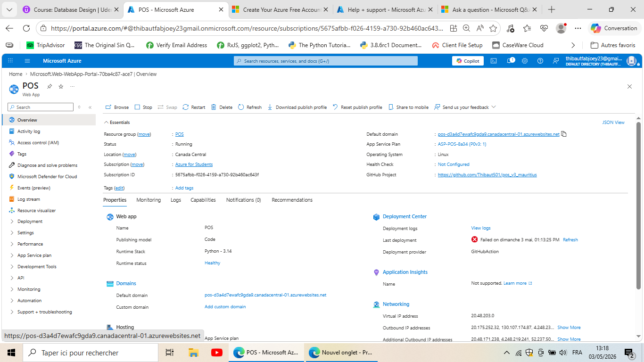Click Send us your feedback
Screen dimensions: 644x362
pyautogui.click(x=462, y=107)
